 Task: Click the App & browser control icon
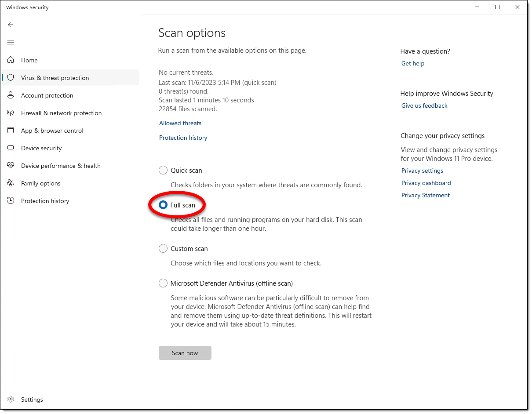(11, 131)
